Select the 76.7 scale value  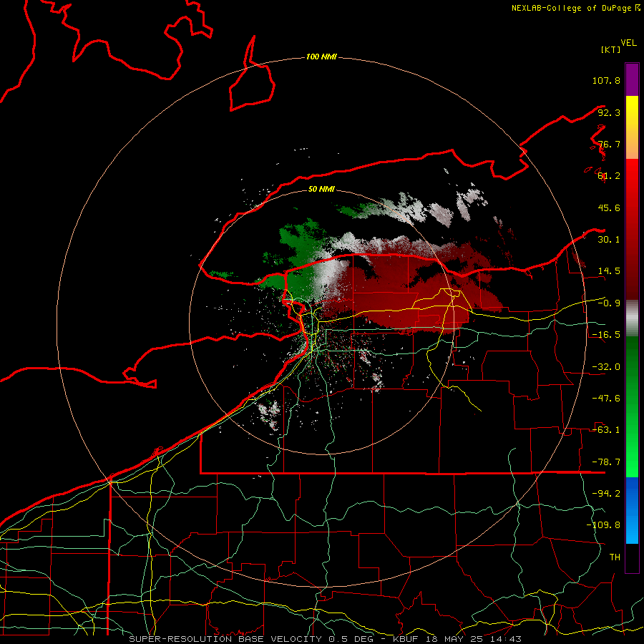609,144
